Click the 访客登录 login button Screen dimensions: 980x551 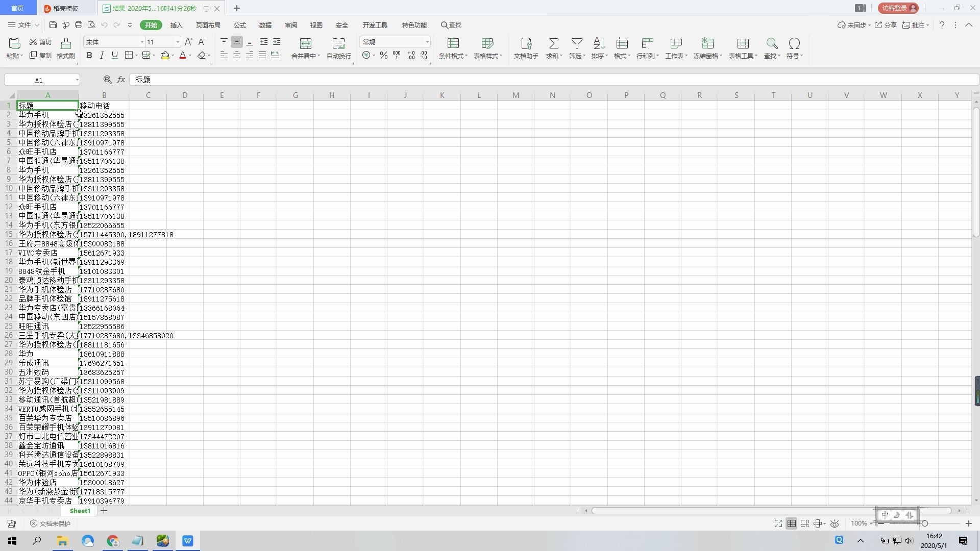tap(899, 8)
